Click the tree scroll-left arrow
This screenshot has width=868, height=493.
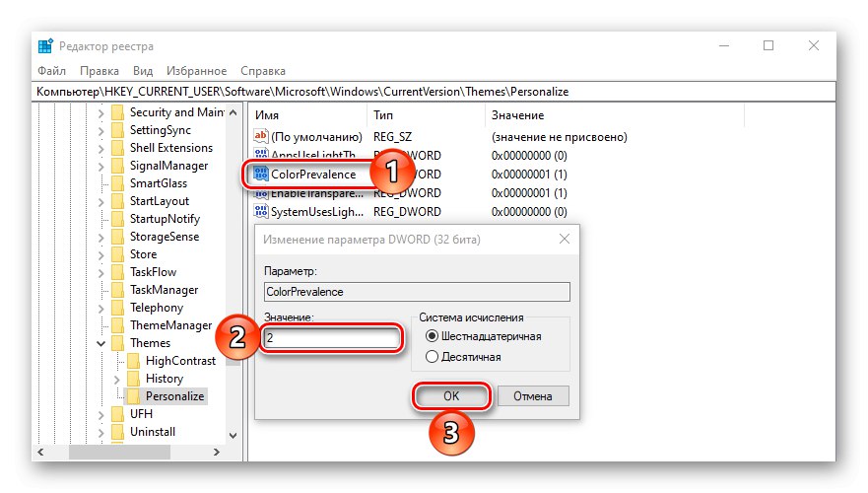(x=41, y=452)
